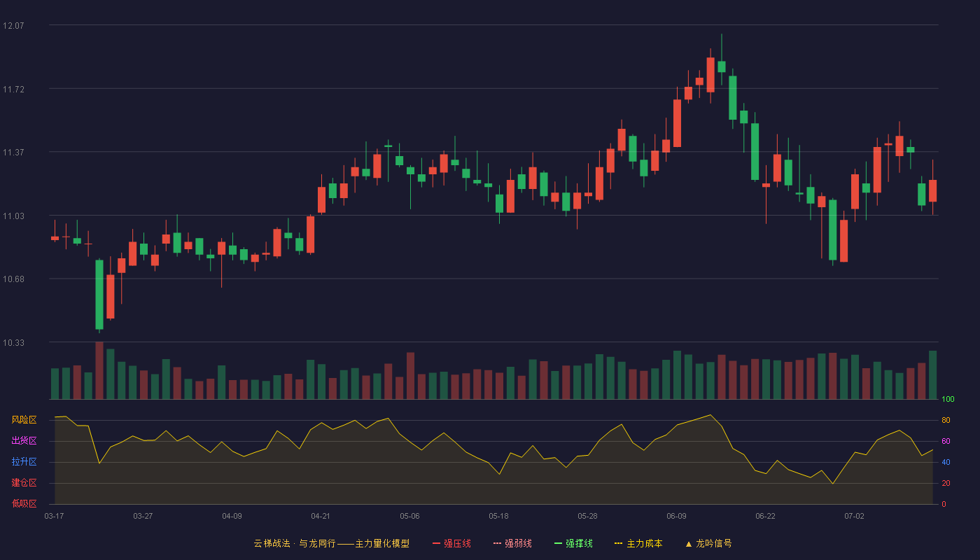
Task: Click the 云梯战法 主力量化模型 title text
Action: coord(331,543)
